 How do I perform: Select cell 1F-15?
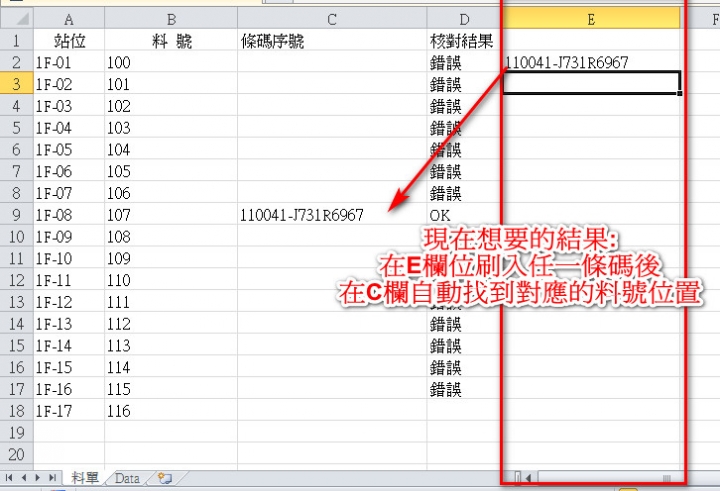pos(69,367)
